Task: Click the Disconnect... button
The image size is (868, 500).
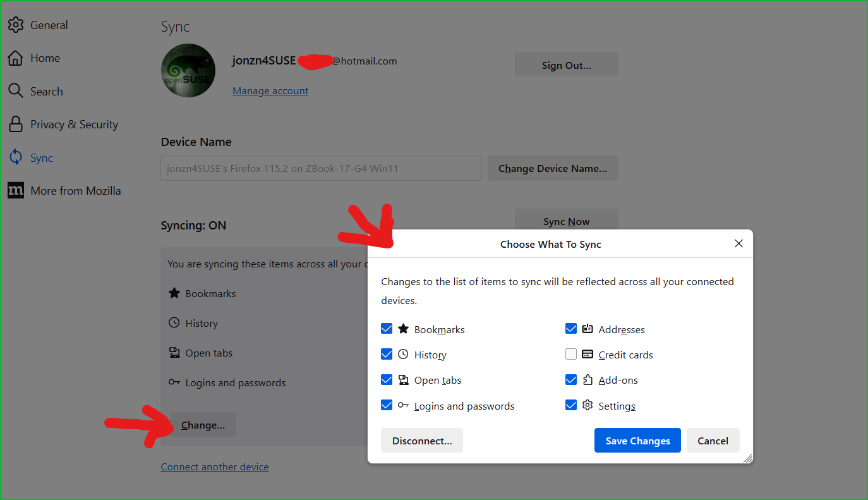Action: click(422, 441)
